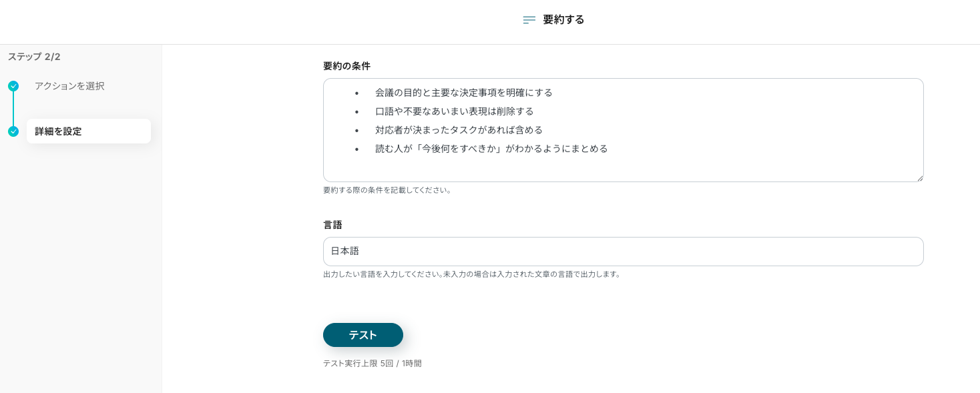Click the 要約の条件 field label
The width and height of the screenshot is (980, 393).
[x=346, y=66]
